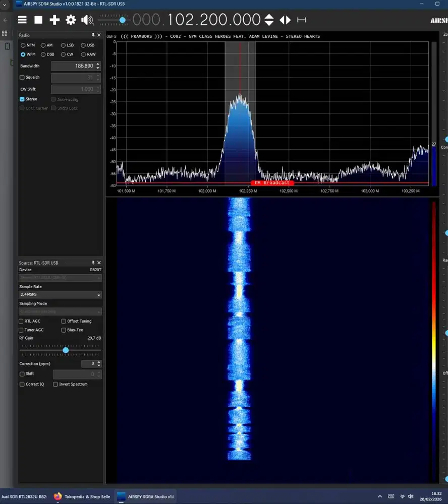The height and width of the screenshot is (504, 448).
Task: Close the Source RTL-SDR USB panel
Action: pos(99,263)
